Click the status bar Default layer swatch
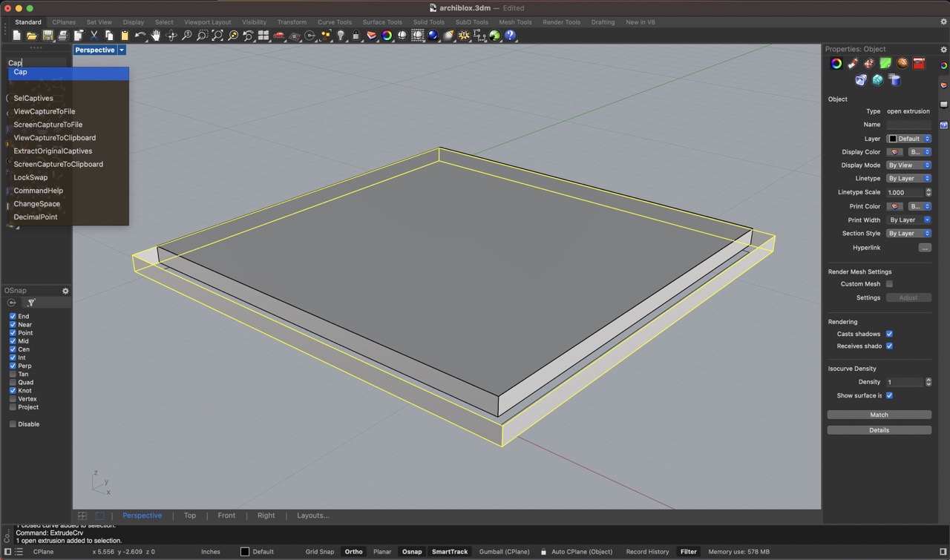Screen dimensions: 950x560 coord(245,552)
